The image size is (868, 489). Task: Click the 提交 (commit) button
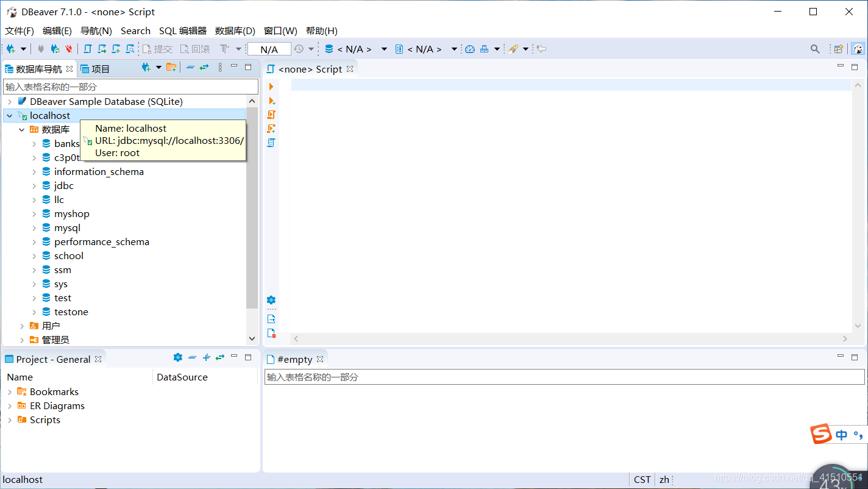tap(157, 49)
